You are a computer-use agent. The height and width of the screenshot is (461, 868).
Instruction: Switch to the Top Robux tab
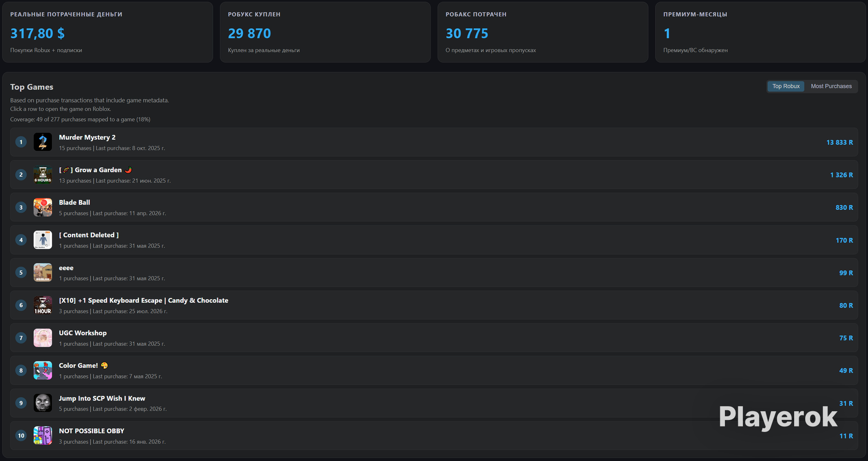tap(786, 86)
